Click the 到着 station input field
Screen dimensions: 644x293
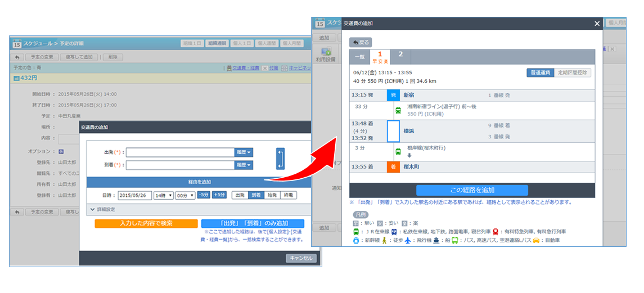pyautogui.click(x=180, y=165)
